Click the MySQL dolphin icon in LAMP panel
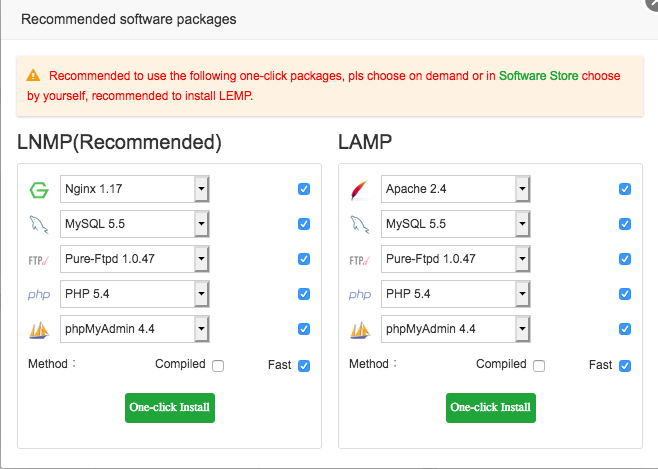Viewport: 658px width, 469px height. click(360, 224)
